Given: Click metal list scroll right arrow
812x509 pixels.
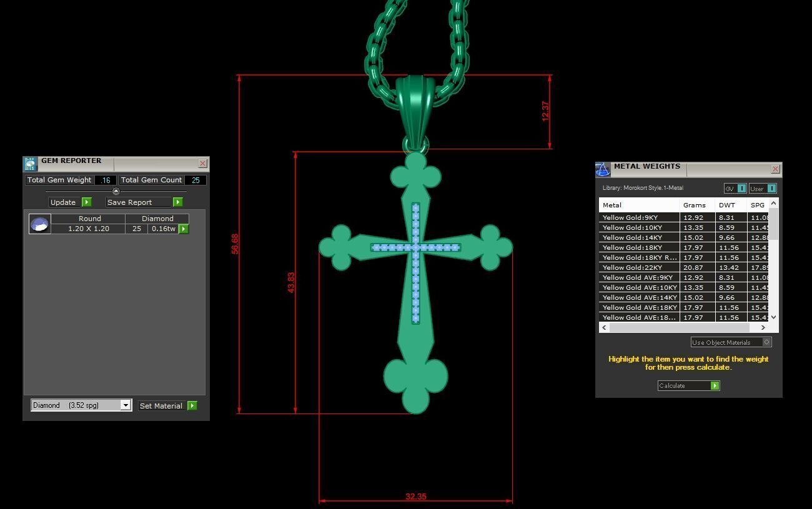Looking at the screenshot, I should 763,327.
